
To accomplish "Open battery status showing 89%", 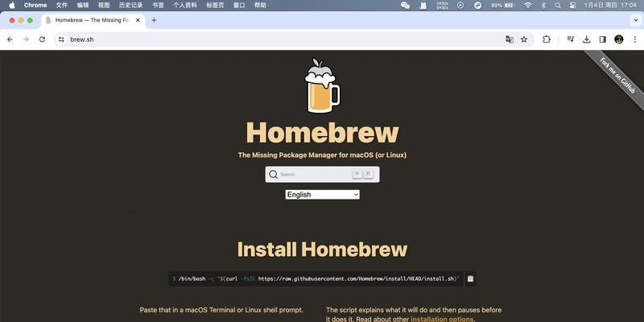I will [503, 6].
